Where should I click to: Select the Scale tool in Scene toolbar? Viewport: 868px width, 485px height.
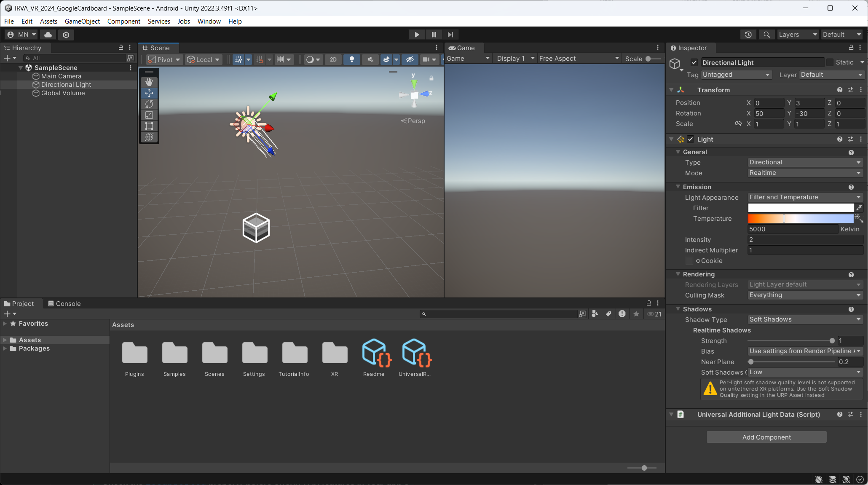coord(149,115)
